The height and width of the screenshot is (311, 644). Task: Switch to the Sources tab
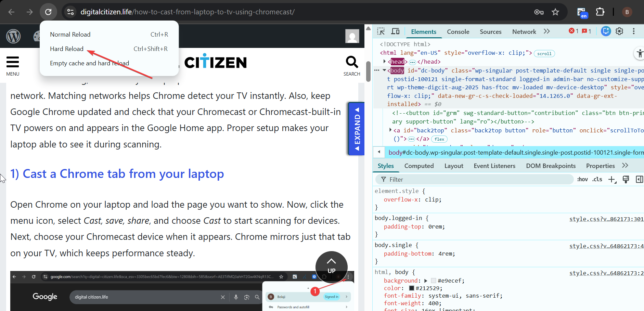pyautogui.click(x=490, y=32)
